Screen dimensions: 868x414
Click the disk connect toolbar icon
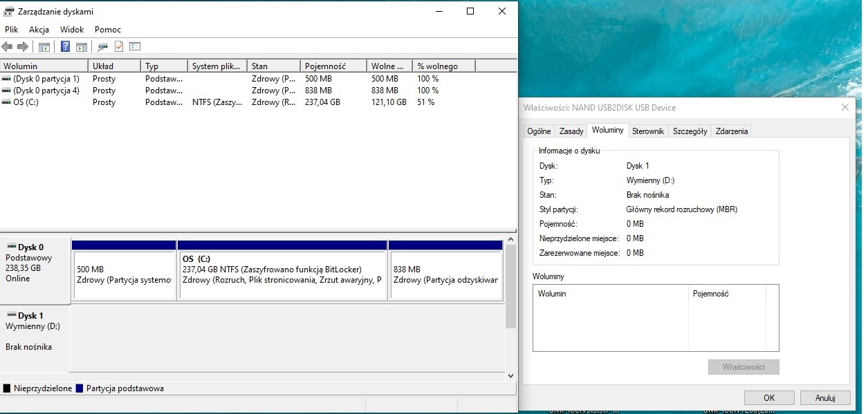[x=103, y=47]
